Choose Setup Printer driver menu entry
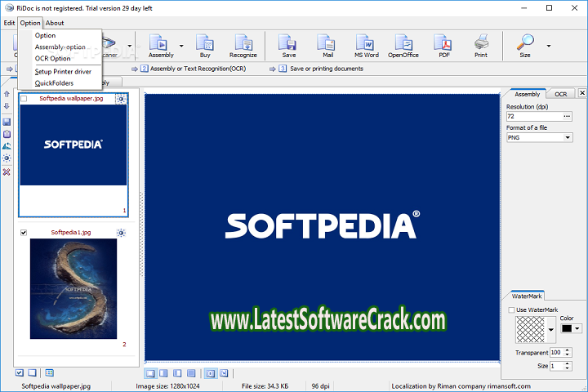The height and width of the screenshot is (392, 588). (x=63, y=71)
